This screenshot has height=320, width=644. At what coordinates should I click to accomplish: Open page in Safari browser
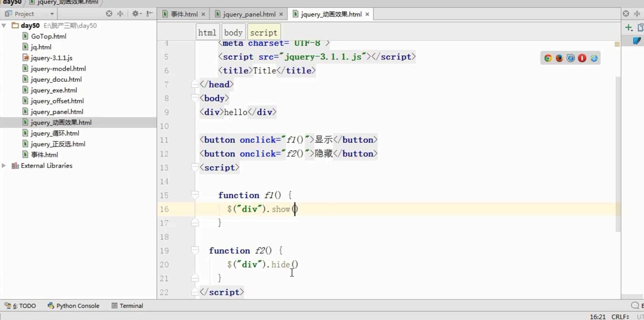[x=570, y=58]
